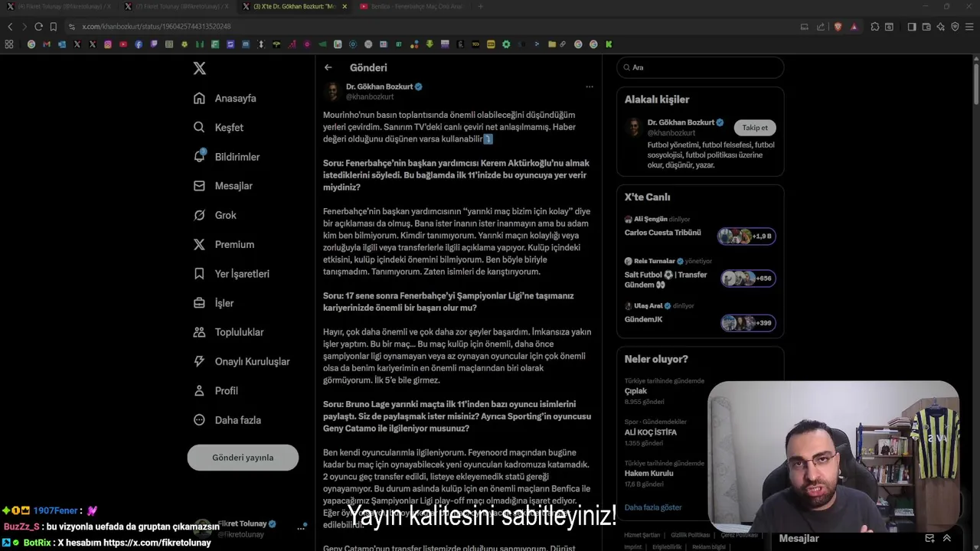Reload the current page
Screen dimensions: 980x551
point(38,26)
